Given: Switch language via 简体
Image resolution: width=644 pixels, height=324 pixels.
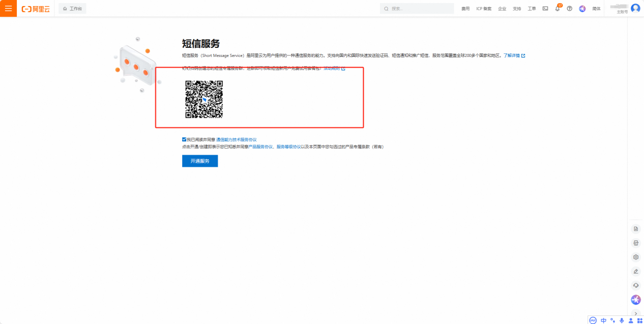Looking at the screenshot, I should point(596,9).
